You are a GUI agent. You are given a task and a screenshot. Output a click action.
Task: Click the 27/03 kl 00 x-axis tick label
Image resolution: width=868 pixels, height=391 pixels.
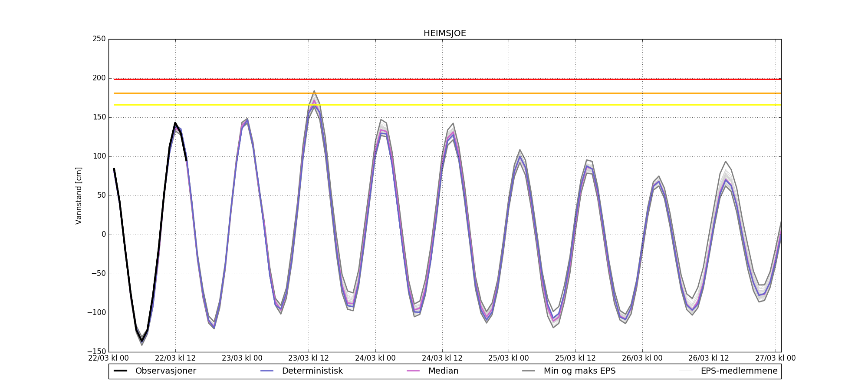(x=775, y=358)
